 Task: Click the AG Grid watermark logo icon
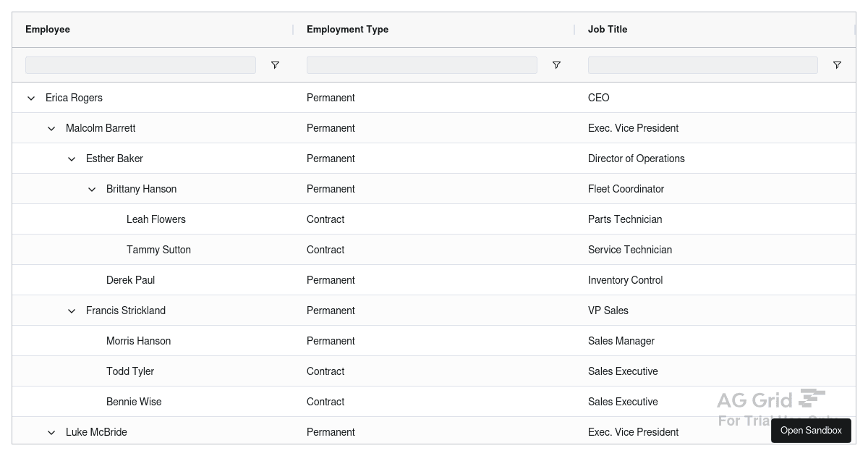(x=810, y=398)
